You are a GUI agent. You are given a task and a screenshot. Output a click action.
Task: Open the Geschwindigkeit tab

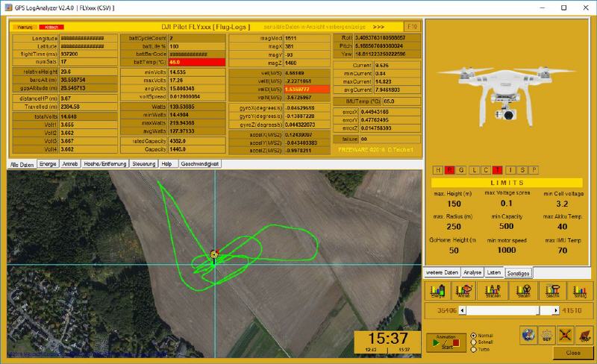pyautogui.click(x=200, y=163)
